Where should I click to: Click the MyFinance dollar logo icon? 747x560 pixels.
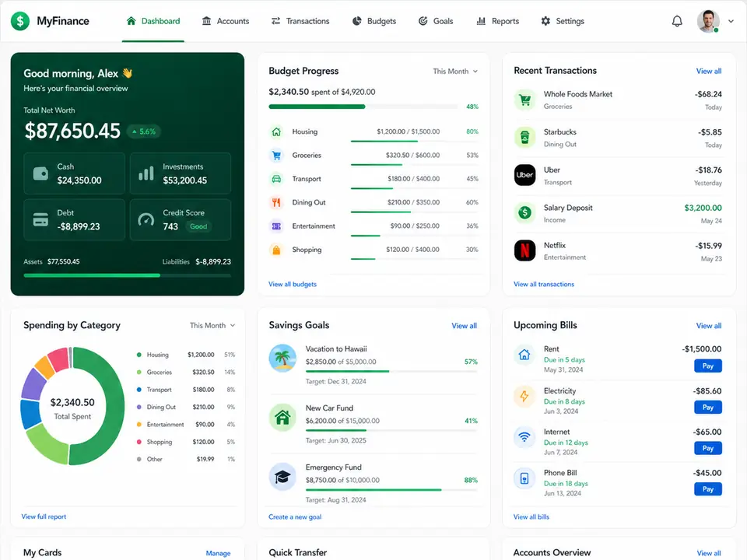coord(20,21)
